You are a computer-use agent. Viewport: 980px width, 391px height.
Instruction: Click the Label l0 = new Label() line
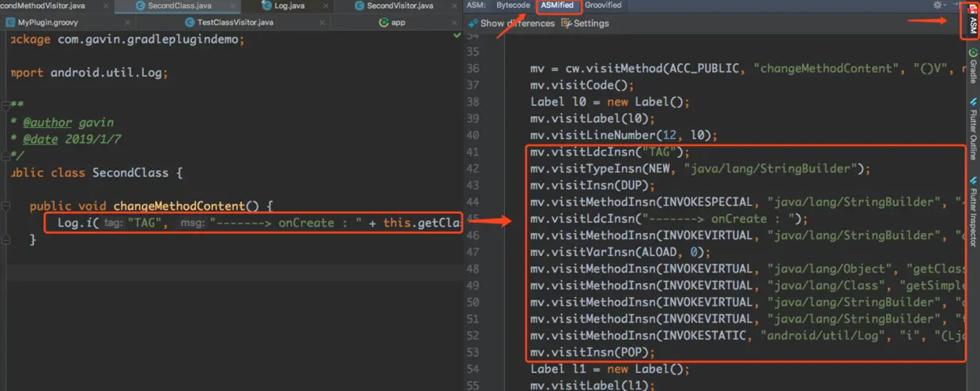coord(610,102)
